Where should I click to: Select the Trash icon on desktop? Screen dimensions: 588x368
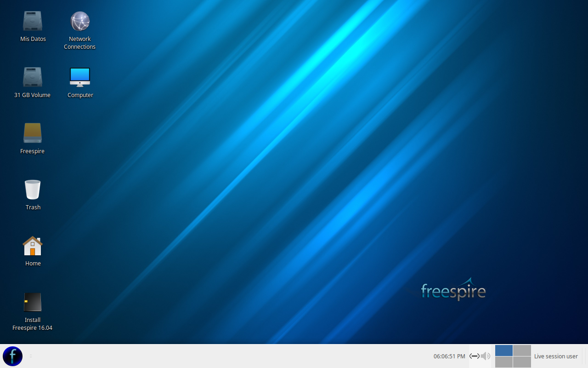click(33, 190)
